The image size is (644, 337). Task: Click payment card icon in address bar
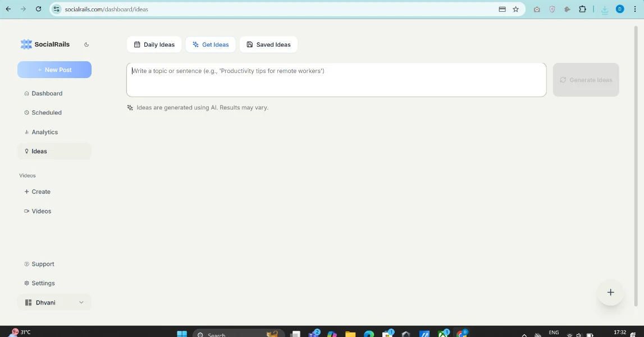[502, 9]
